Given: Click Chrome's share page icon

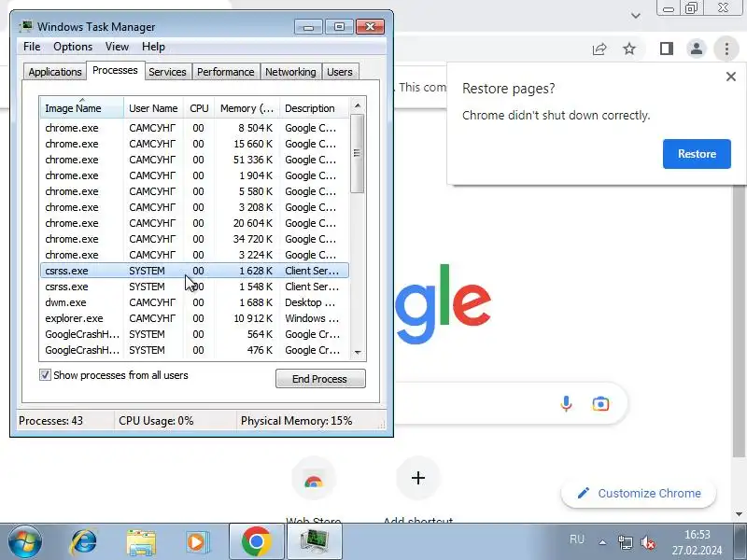Looking at the screenshot, I should pos(599,49).
